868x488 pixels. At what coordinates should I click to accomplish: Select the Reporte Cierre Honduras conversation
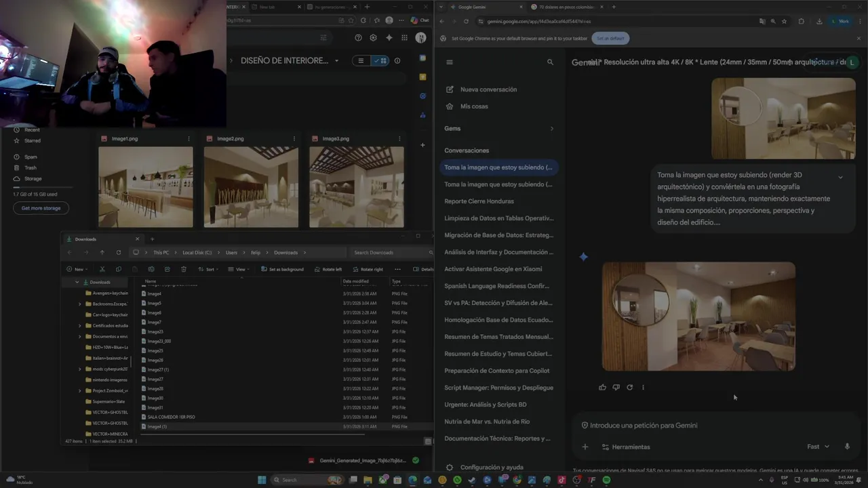[x=479, y=201]
